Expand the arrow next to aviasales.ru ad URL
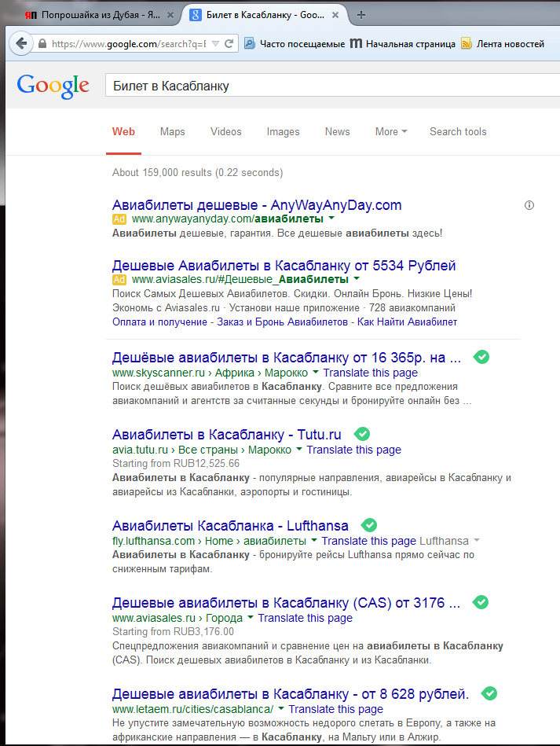Viewport: 560px width, 746px height. tap(357, 278)
